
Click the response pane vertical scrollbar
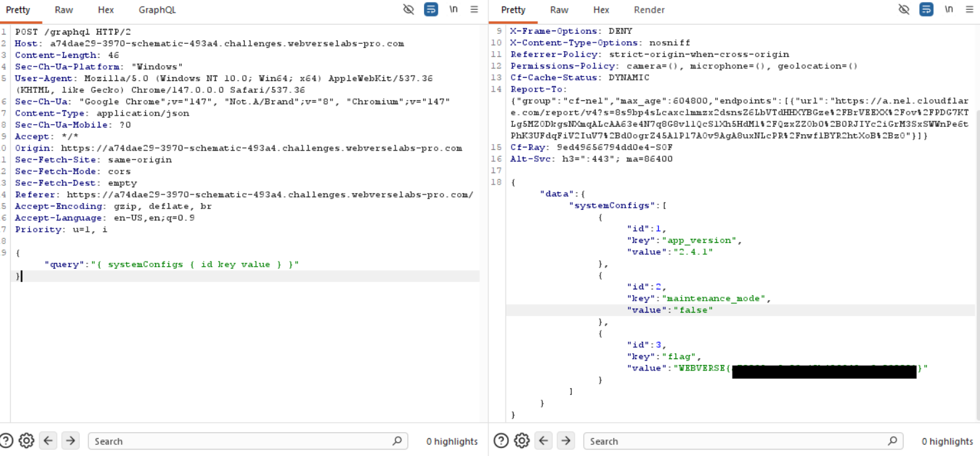(x=977, y=266)
